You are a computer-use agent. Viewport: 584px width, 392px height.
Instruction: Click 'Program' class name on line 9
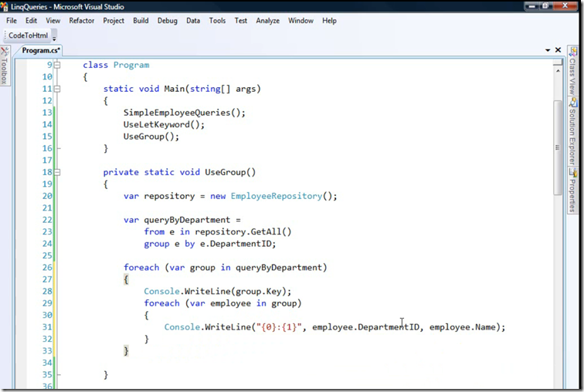coord(131,65)
